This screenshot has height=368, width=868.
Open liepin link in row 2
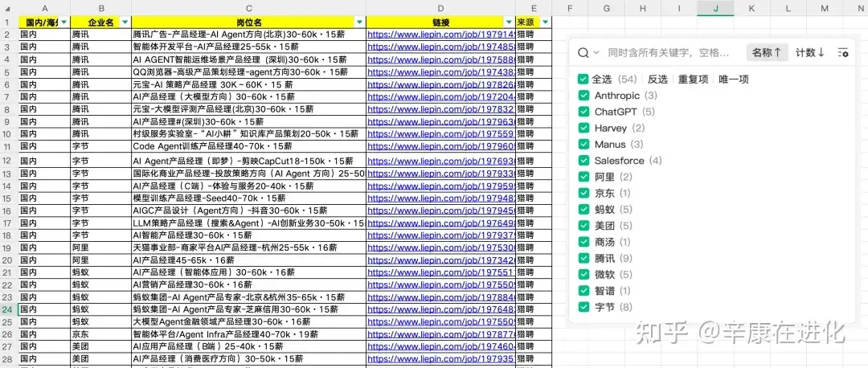441,35
